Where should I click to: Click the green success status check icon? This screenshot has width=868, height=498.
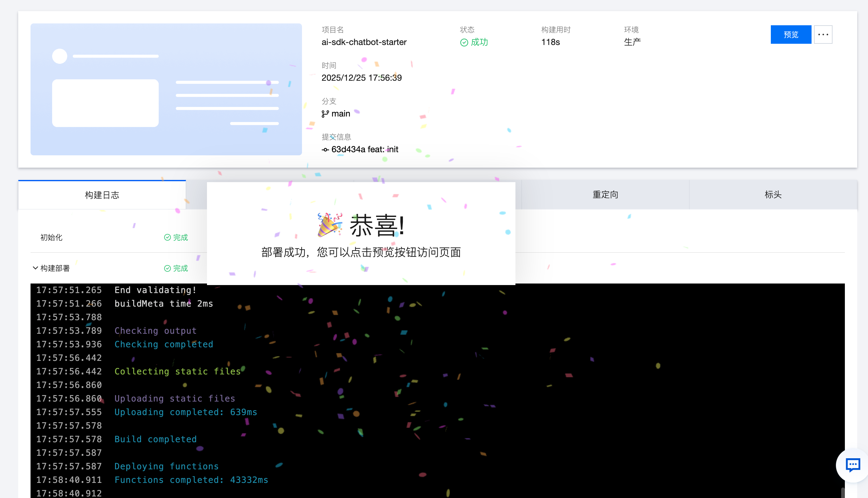(x=464, y=43)
